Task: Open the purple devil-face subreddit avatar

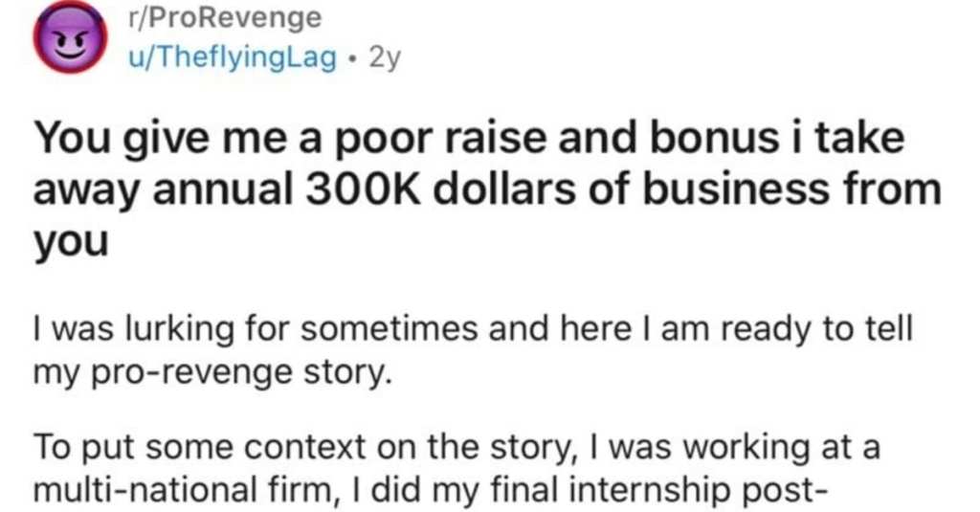Action: click(71, 37)
